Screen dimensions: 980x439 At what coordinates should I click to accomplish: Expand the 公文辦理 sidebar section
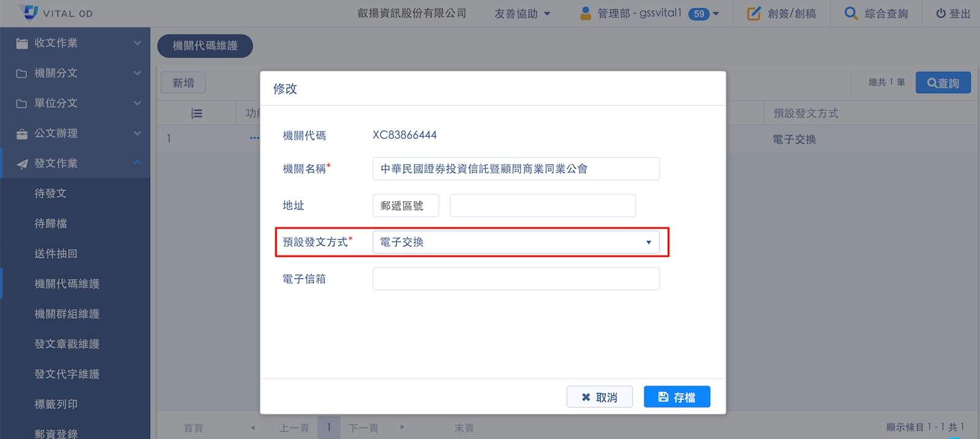75,133
